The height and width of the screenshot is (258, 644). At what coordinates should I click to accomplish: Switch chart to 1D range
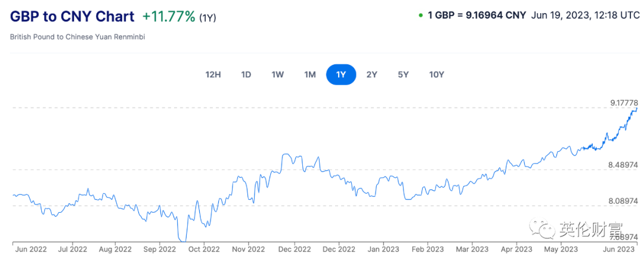[246, 74]
